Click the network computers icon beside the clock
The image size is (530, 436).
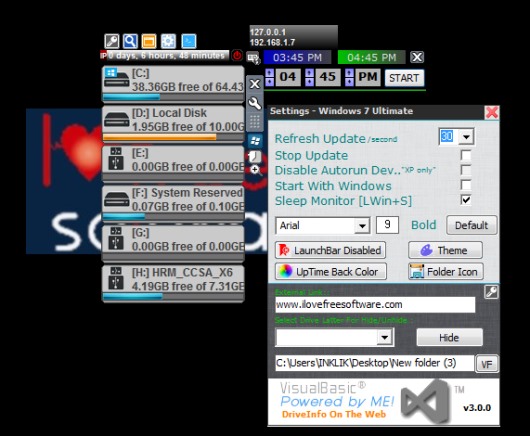(x=253, y=58)
